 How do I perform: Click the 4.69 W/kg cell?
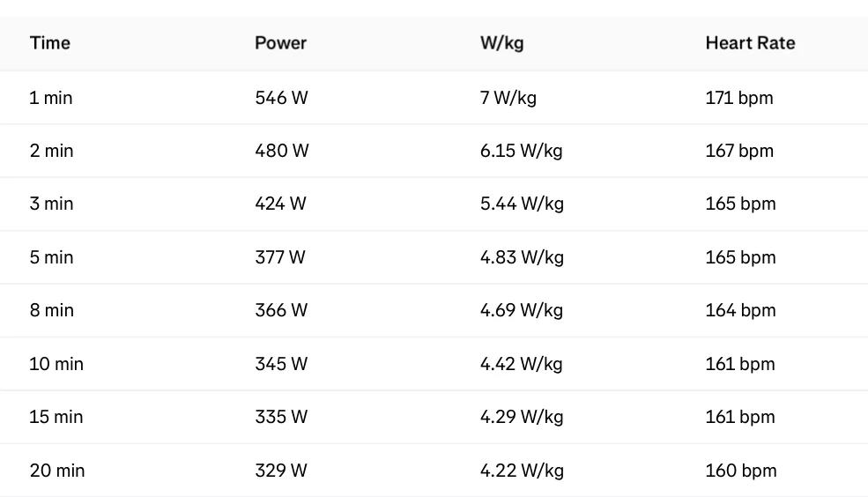522,310
